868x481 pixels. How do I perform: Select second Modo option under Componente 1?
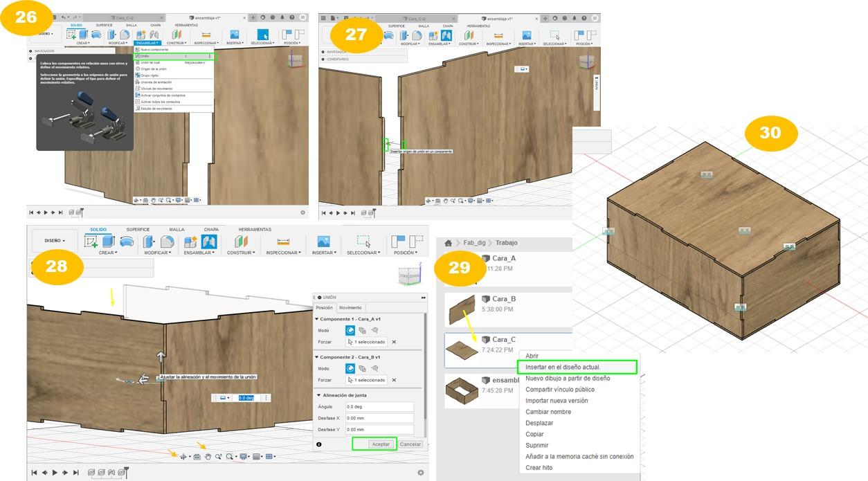362,330
